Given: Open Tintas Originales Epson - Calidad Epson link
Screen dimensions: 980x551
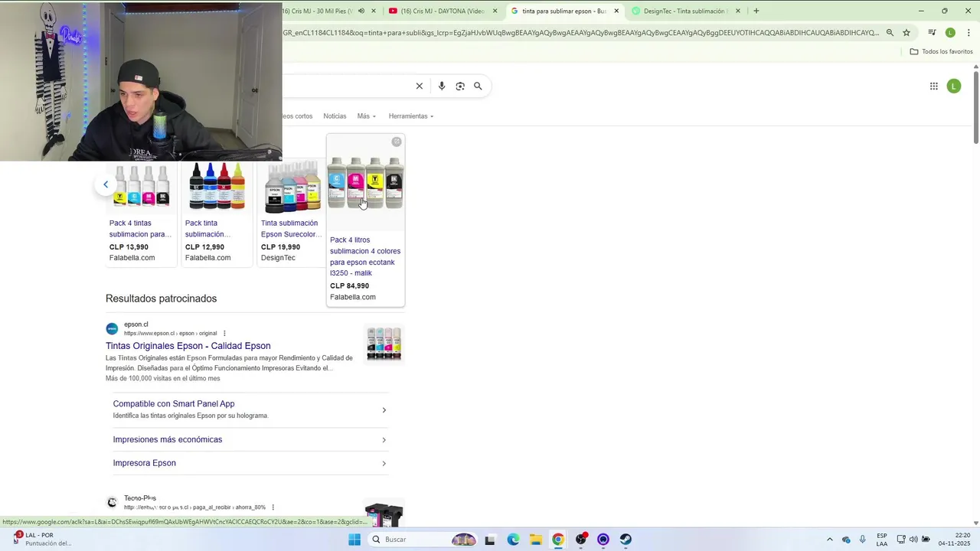Looking at the screenshot, I should click(188, 346).
